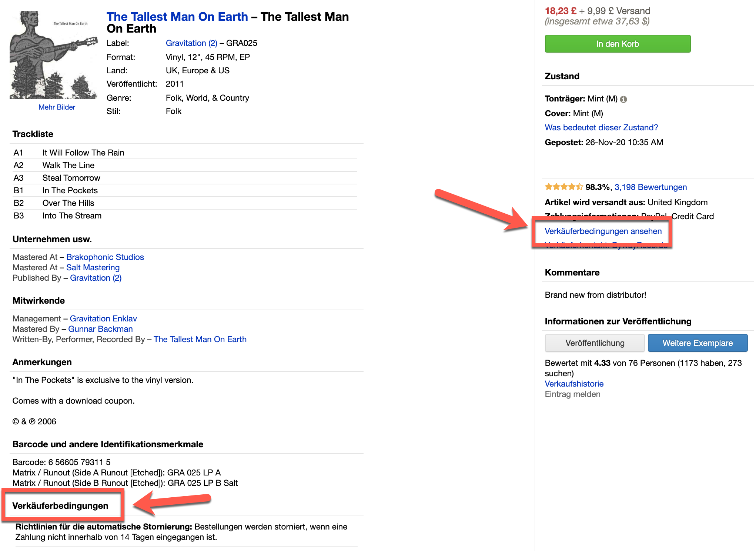Click the comment Brand new from distributor!
756x551 pixels.
(x=595, y=295)
